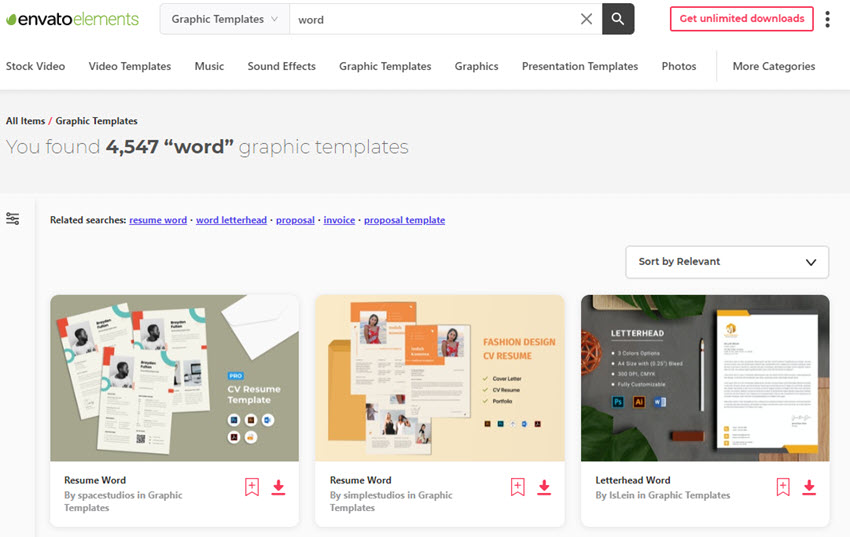The width and height of the screenshot is (850, 537).
Task: Follow the proposal template related search
Action: 404,220
